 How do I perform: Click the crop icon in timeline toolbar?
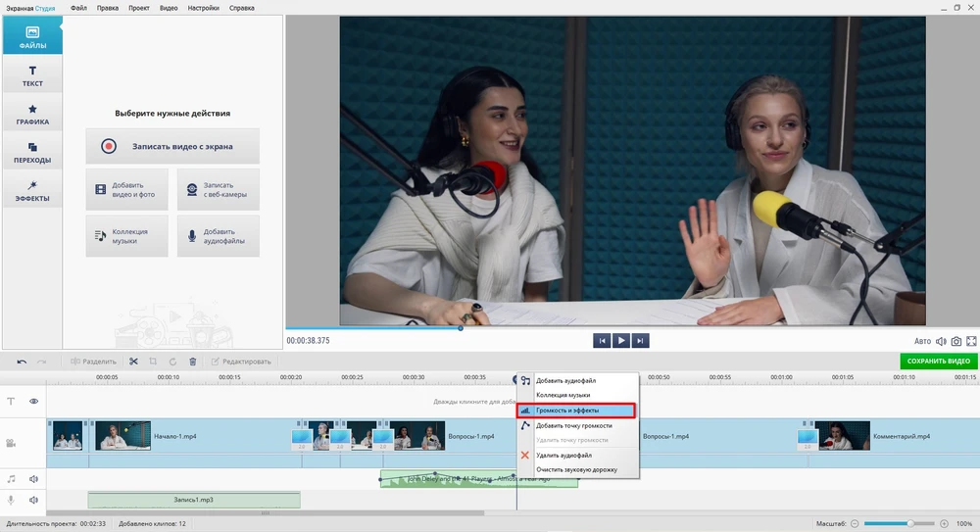pyautogui.click(x=152, y=362)
